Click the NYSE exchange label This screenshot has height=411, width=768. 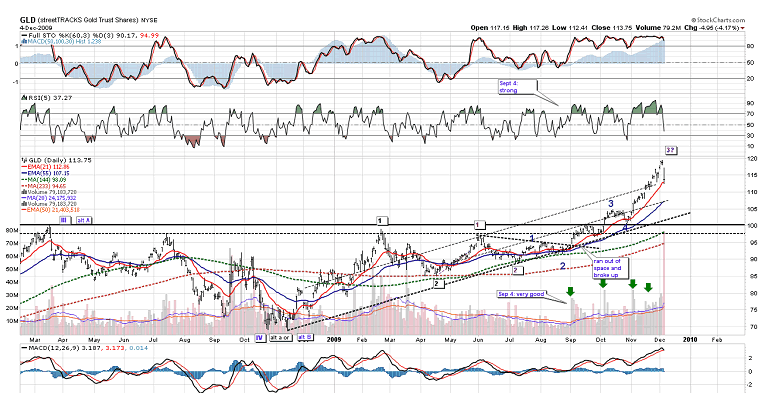click(147, 21)
